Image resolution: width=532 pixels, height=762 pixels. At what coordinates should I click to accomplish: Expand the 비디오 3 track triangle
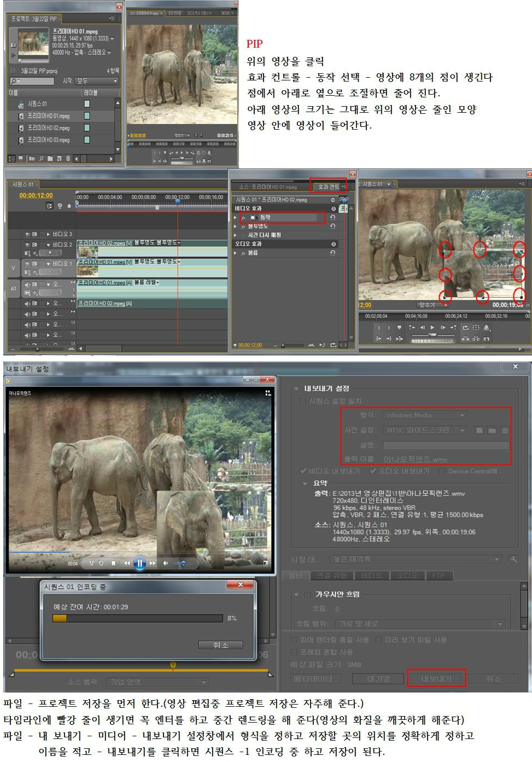(x=48, y=234)
